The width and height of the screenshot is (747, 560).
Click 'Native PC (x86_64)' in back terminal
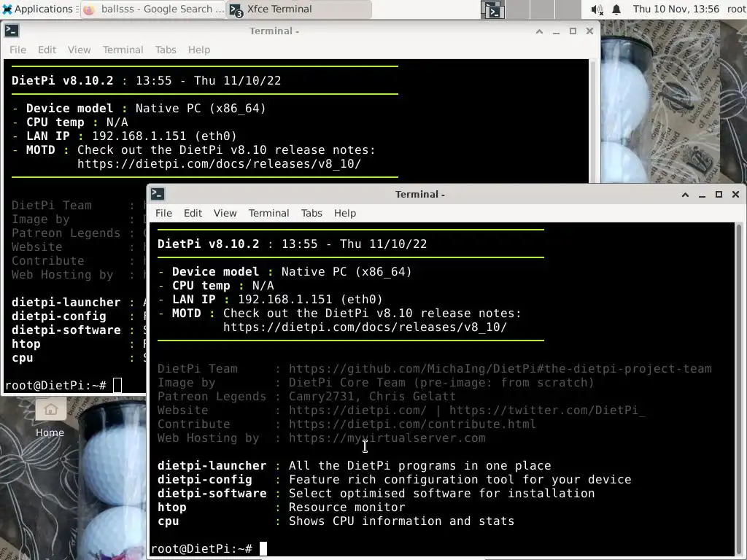(x=201, y=108)
